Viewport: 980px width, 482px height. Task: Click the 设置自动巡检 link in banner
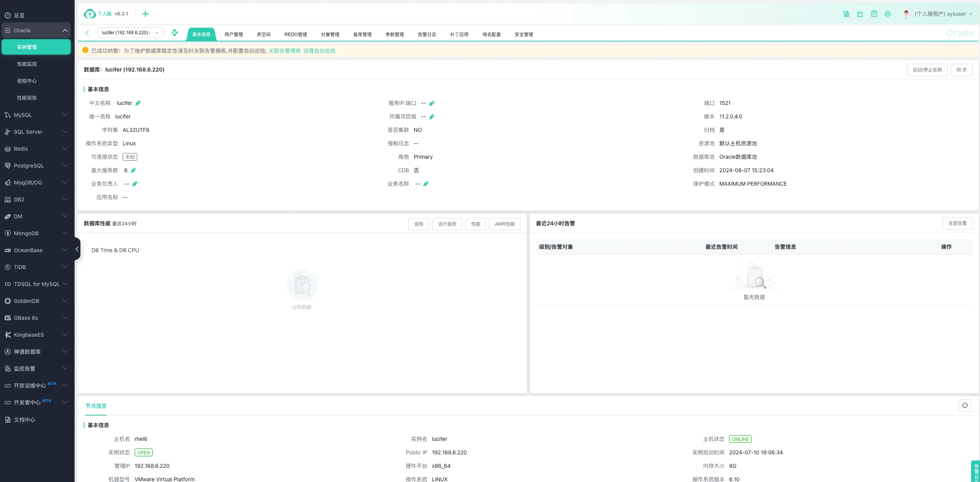point(319,51)
